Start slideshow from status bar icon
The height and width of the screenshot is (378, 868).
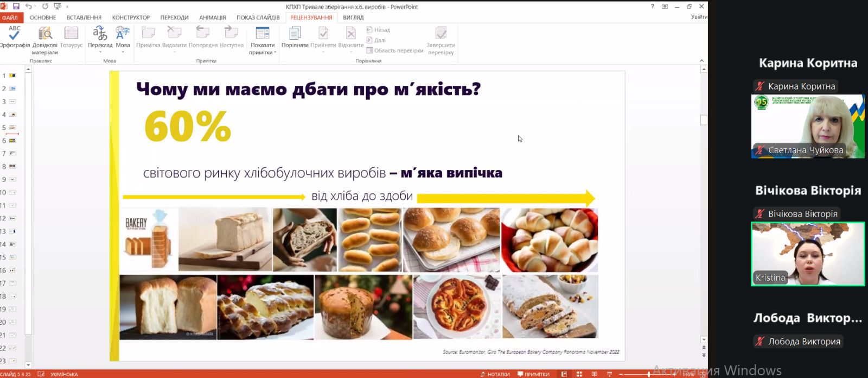point(609,374)
